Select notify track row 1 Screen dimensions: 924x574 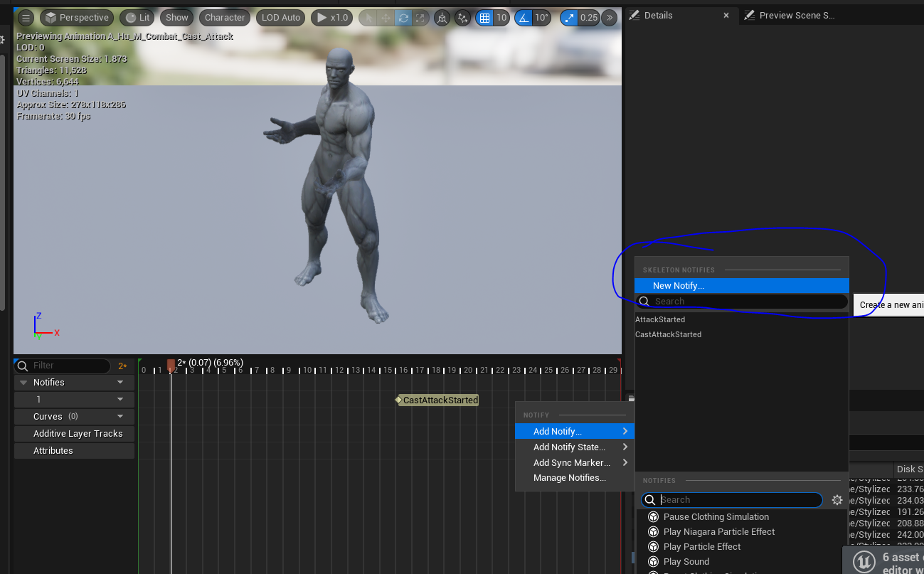[x=75, y=400]
